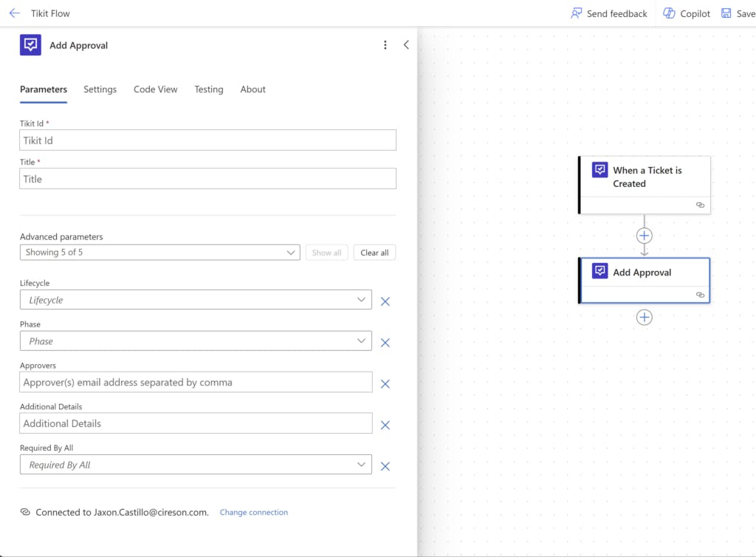Viewport: 756px width, 557px height.
Task: Remove the Lifecycle parameter with its X
Action: [x=385, y=301]
